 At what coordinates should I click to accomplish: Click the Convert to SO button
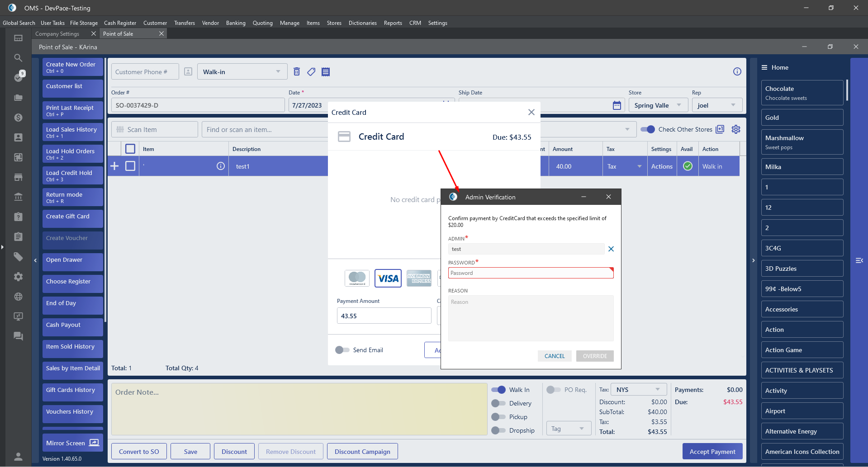coord(139,452)
